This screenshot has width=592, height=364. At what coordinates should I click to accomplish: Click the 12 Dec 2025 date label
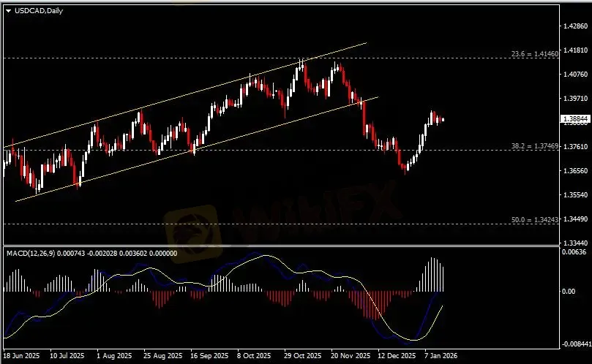coord(397,356)
